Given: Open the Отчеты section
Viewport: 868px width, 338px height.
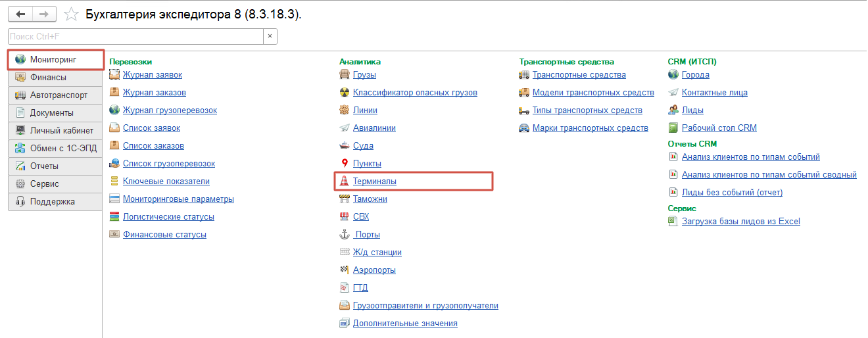Looking at the screenshot, I should click(56, 166).
